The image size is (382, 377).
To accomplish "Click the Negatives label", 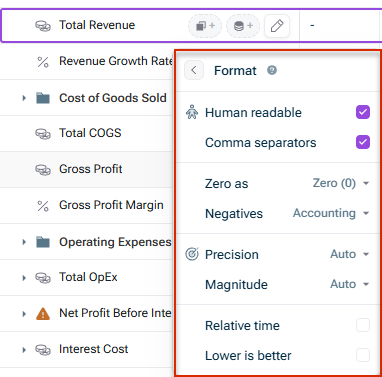I will [x=234, y=214].
